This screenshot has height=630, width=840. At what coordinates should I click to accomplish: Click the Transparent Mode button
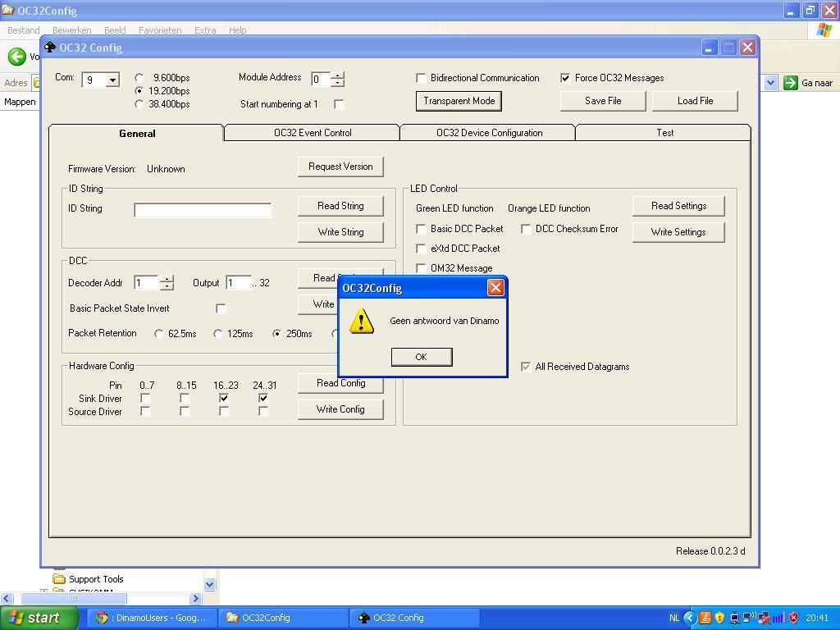pyautogui.click(x=459, y=101)
